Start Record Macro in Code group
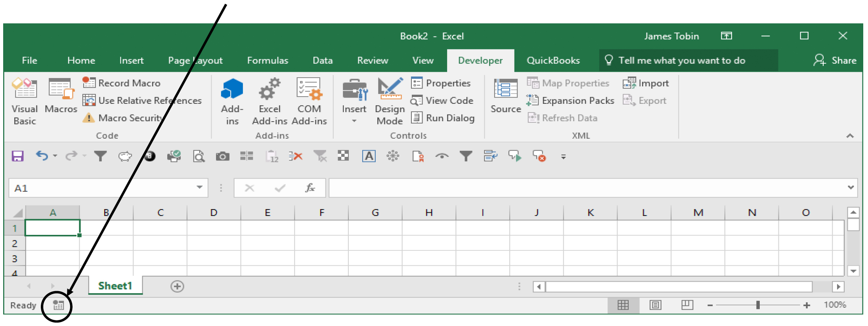This screenshot has width=868, height=326. tap(121, 83)
